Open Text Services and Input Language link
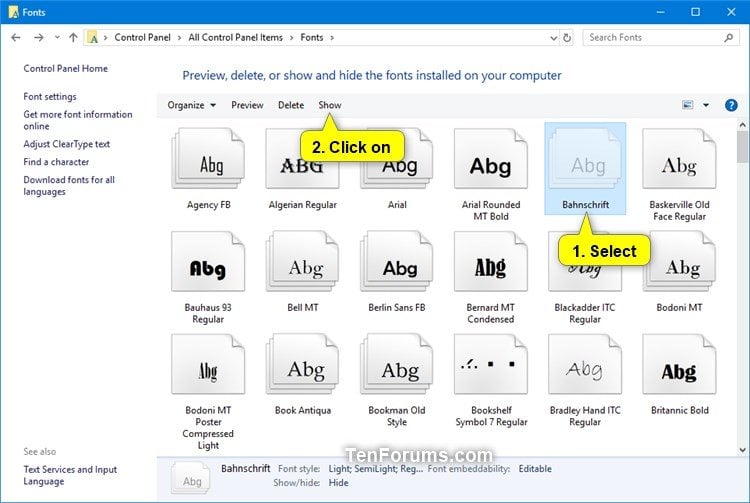 70,475
